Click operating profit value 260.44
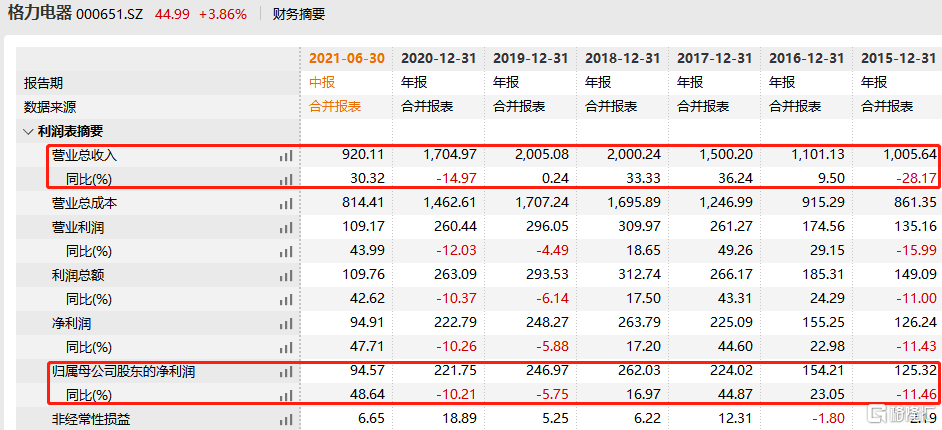Viewport: 942px width, 430px height. click(x=454, y=227)
